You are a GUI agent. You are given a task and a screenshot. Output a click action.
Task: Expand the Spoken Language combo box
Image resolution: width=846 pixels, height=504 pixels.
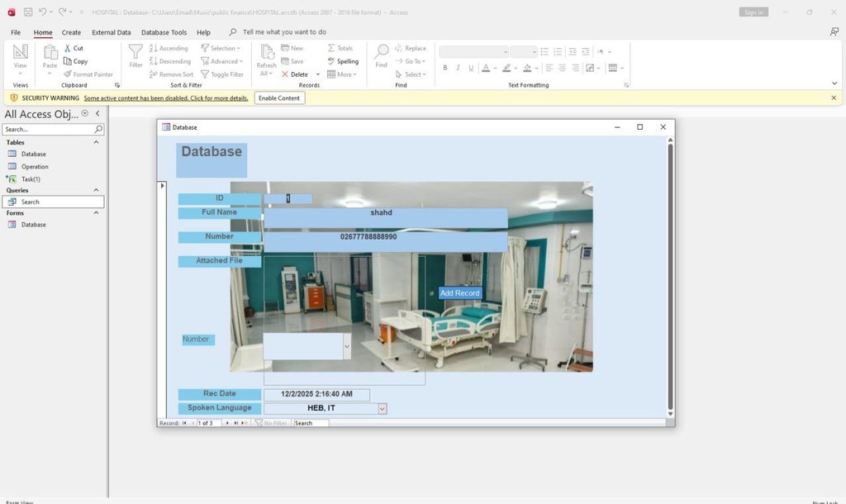click(x=382, y=408)
